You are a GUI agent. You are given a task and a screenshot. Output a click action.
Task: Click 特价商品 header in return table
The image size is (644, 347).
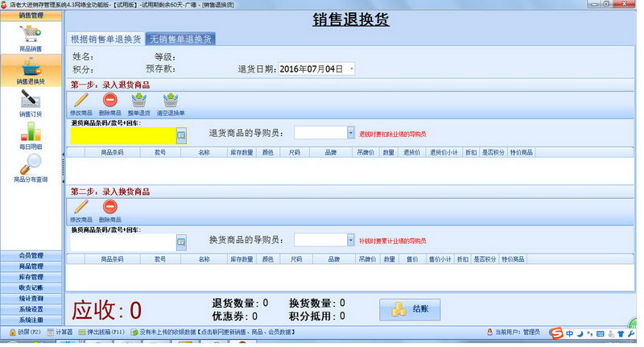click(521, 152)
